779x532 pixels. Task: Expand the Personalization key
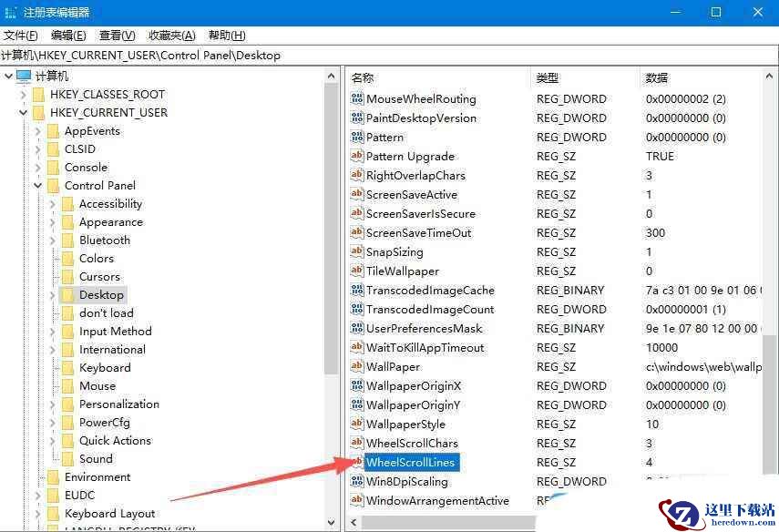click(53, 404)
